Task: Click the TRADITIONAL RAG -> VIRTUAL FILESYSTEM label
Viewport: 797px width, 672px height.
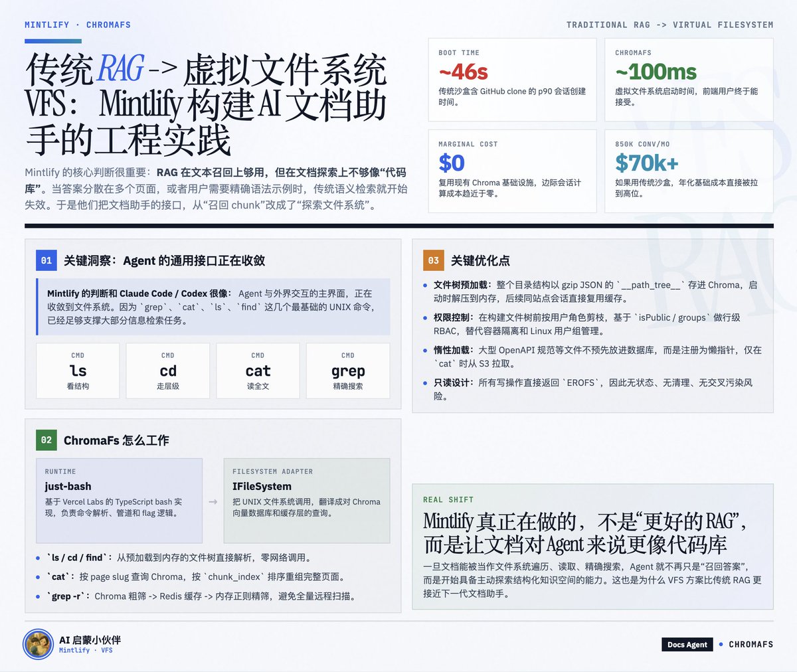Action: click(669, 25)
